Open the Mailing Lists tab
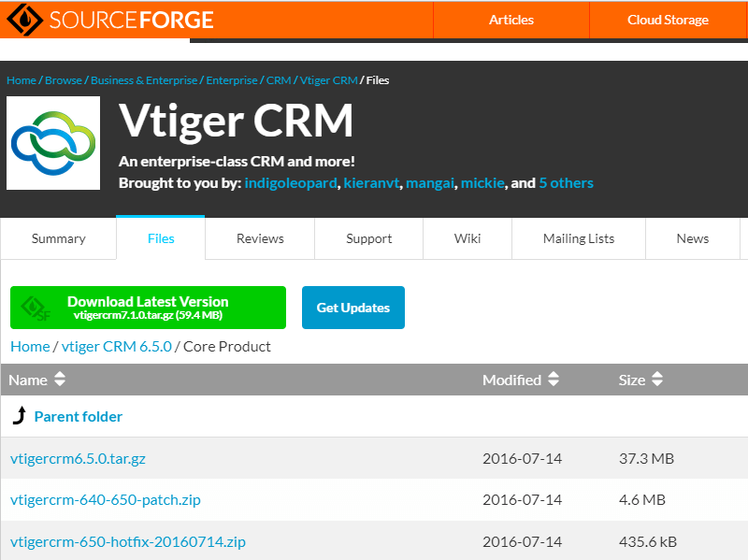Screen dimensions: 748x560 coord(579,238)
